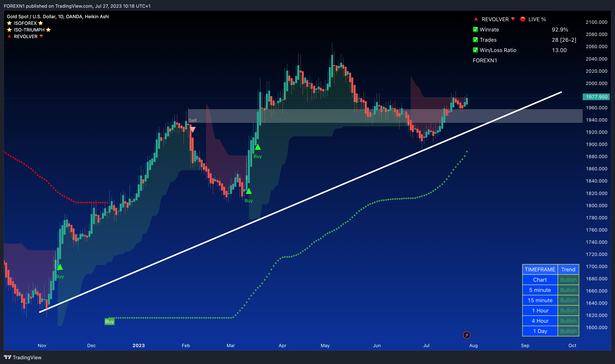615x364 pixels.
Task: Click the Trend header cell
Action: tap(568, 269)
